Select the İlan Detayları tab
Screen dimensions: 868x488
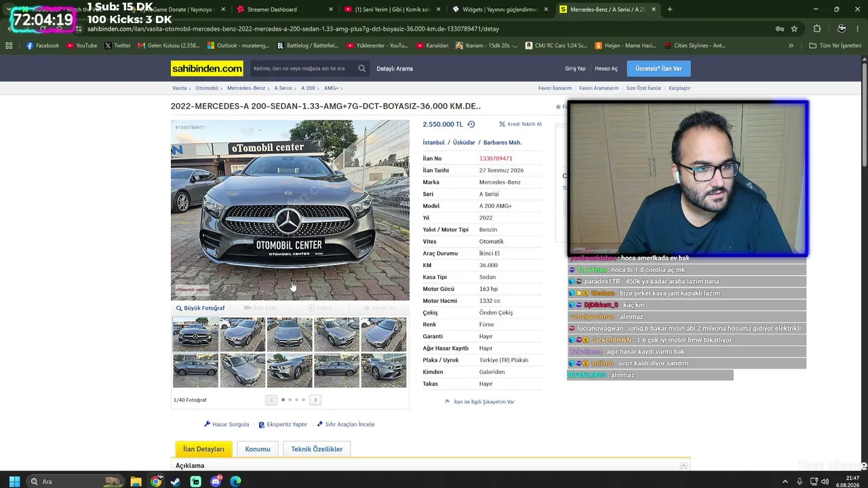[x=203, y=449]
